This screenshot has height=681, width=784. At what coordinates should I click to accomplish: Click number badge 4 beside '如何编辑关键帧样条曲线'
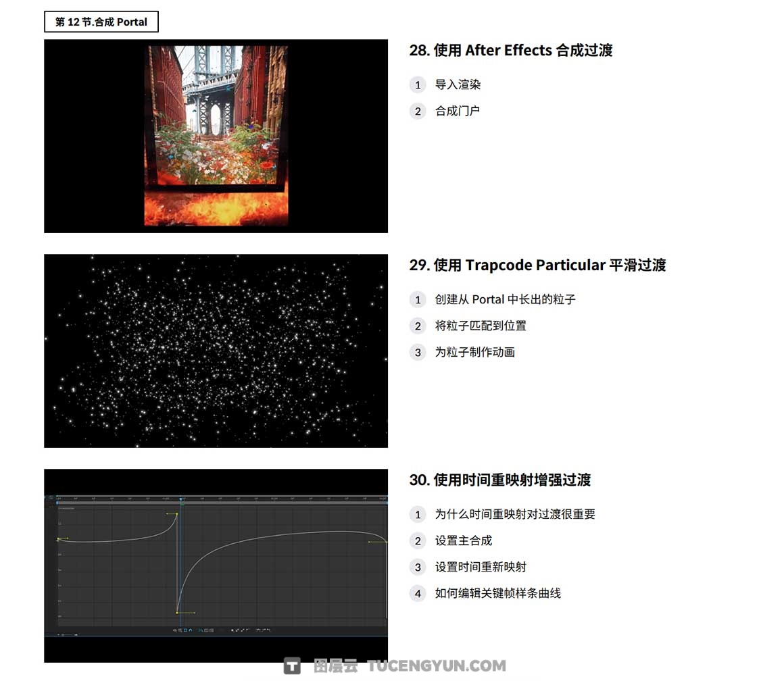click(418, 594)
